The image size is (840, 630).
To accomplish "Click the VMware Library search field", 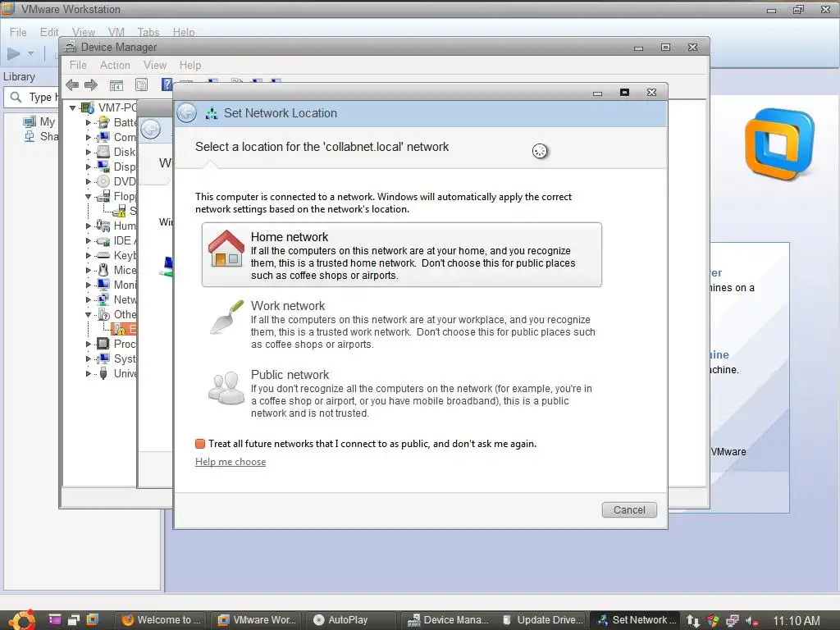I will tap(31, 97).
